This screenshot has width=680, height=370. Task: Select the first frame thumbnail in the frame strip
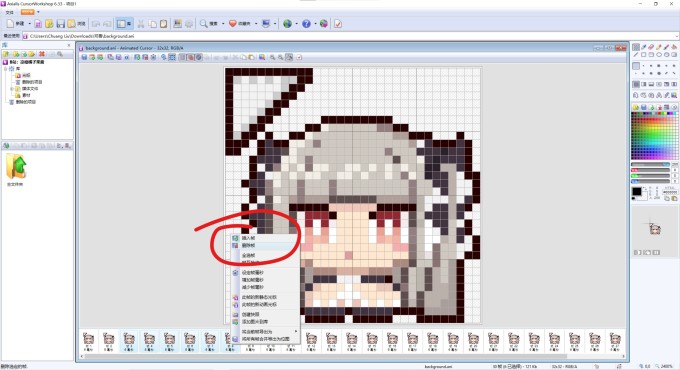88,341
